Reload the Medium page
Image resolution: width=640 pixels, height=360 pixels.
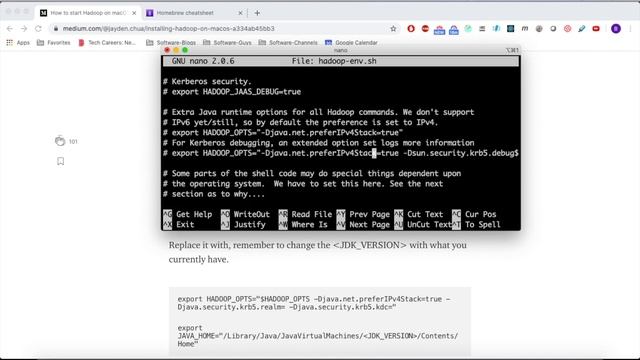pos(38,29)
